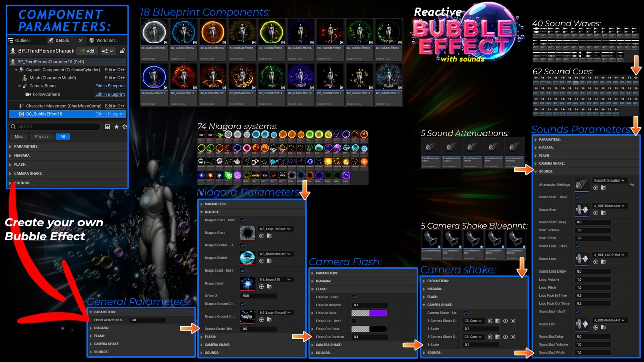
Task: Reset Attenuation Settings to default value
Action: pyautogui.click(x=632, y=185)
